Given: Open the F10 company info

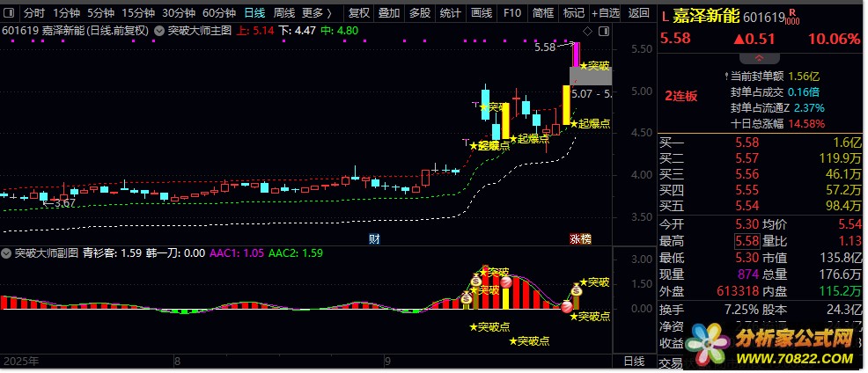Looking at the screenshot, I should [512, 12].
